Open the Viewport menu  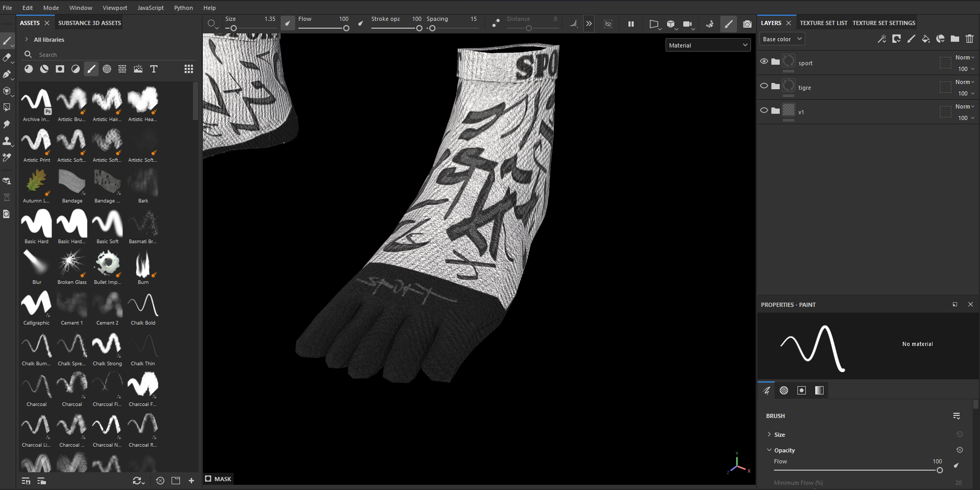[x=115, y=8]
